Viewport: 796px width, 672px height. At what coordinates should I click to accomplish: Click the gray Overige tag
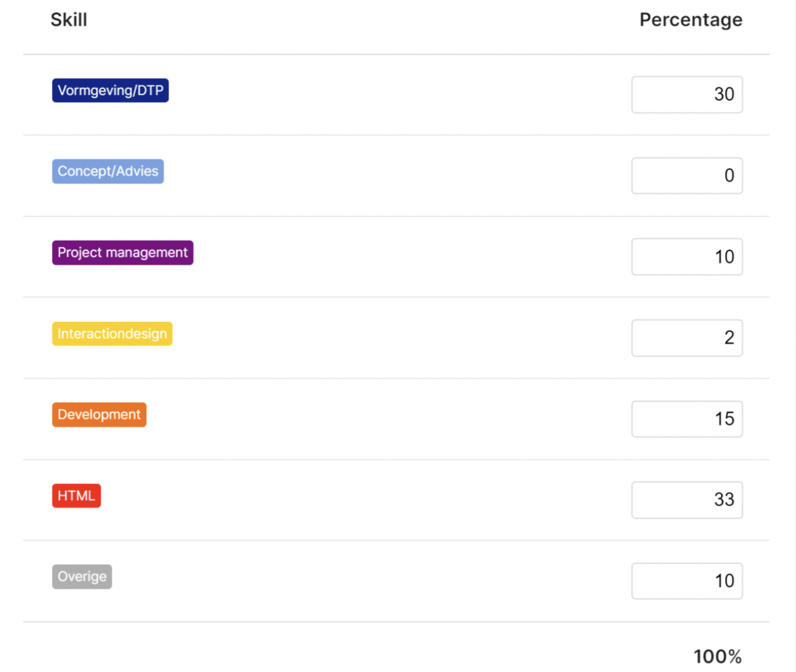click(82, 577)
